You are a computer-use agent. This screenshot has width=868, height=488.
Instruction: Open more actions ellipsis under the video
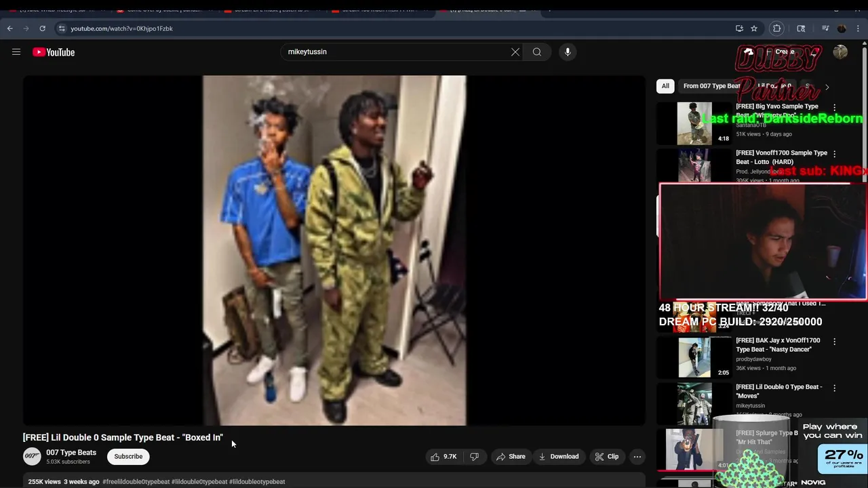[x=637, y=457]
